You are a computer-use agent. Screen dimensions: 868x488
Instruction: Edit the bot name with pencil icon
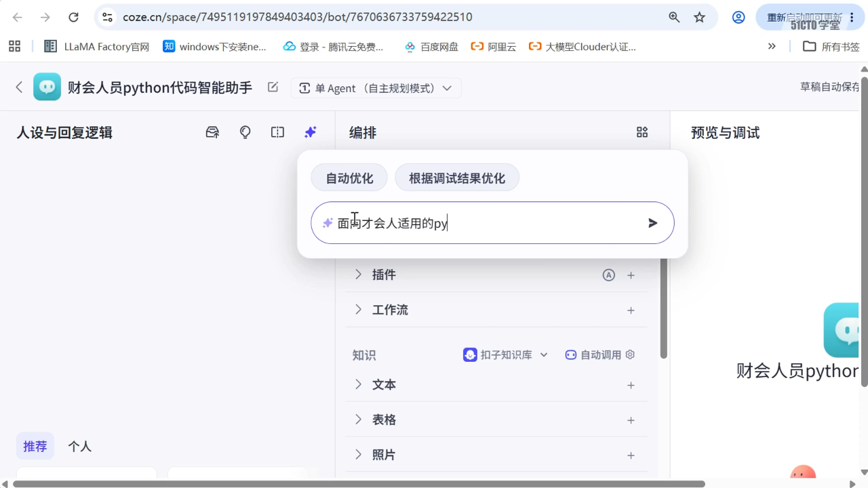click(273, 87)
